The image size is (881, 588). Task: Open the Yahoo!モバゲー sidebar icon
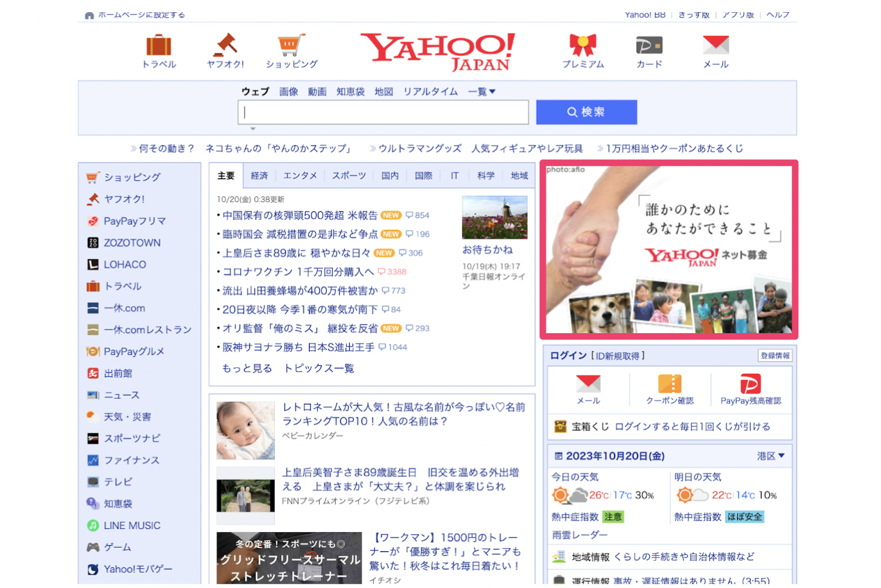pos(93,569)
